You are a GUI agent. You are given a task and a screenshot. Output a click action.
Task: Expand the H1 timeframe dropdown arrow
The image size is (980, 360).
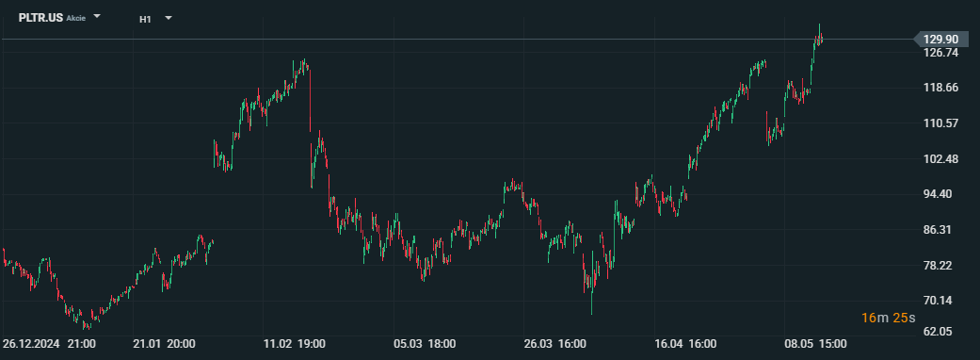click(169, 18)
